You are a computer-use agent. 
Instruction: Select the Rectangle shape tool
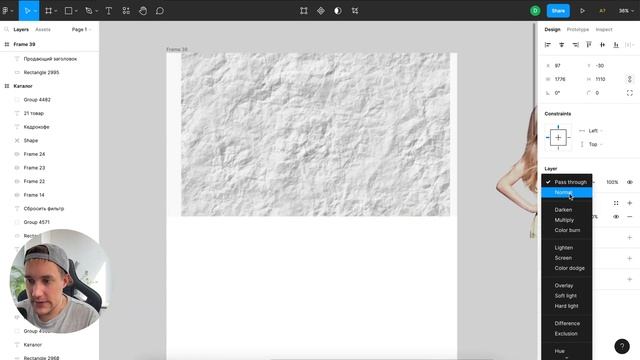[x=69, y=11]
